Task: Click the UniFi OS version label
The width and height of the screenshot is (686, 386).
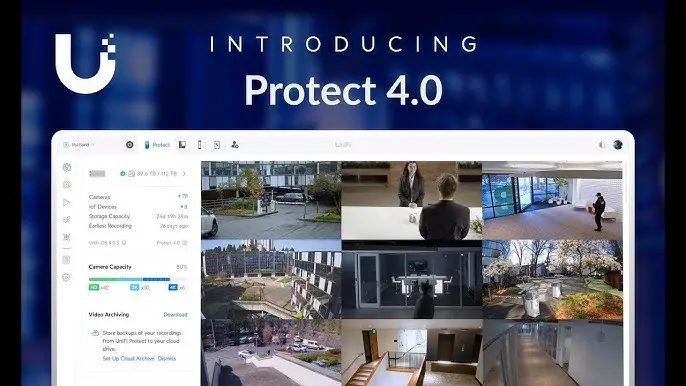Action: [108, 242]
